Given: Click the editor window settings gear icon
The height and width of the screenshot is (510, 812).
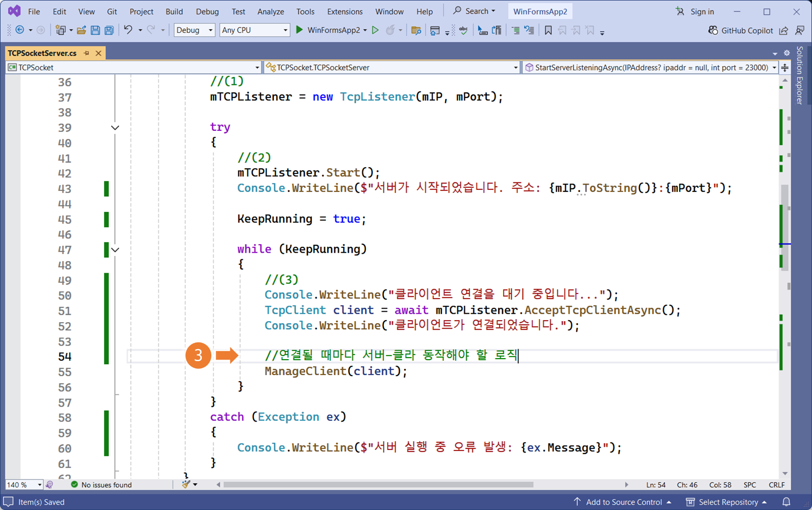Looking at the screenshot, I should [x=787, y=53].
